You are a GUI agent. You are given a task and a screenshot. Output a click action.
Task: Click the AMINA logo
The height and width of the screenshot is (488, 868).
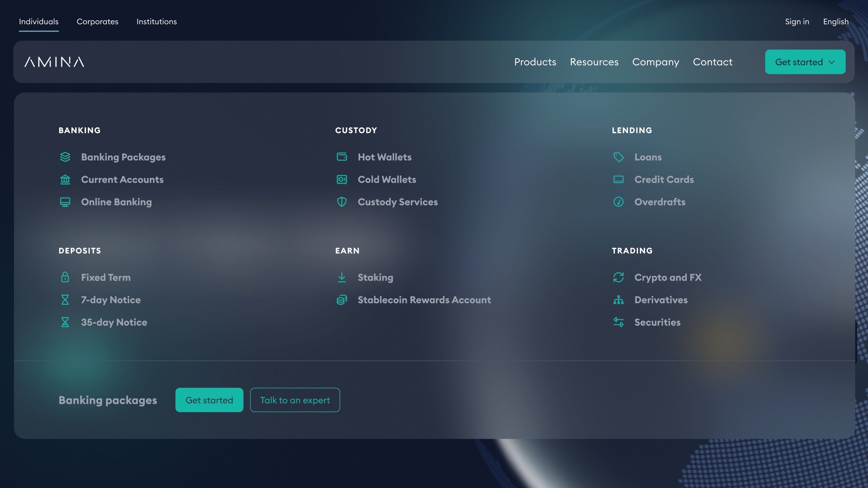(54, 62)
